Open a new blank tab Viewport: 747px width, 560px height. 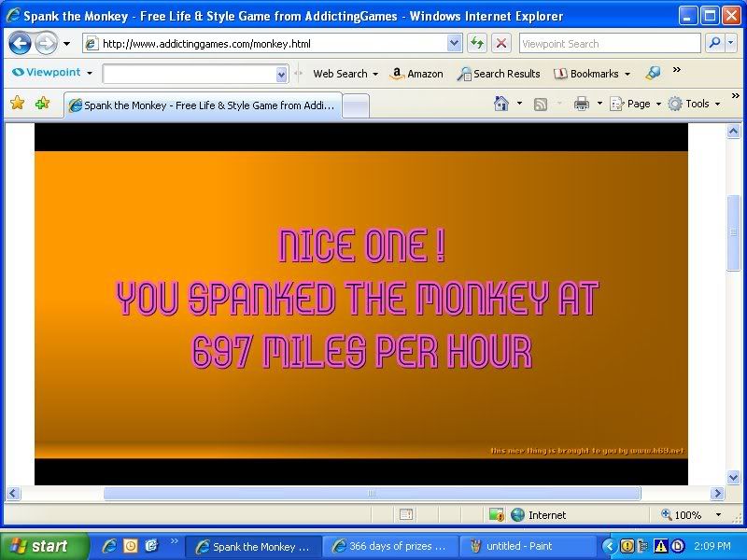pos(355,105)
